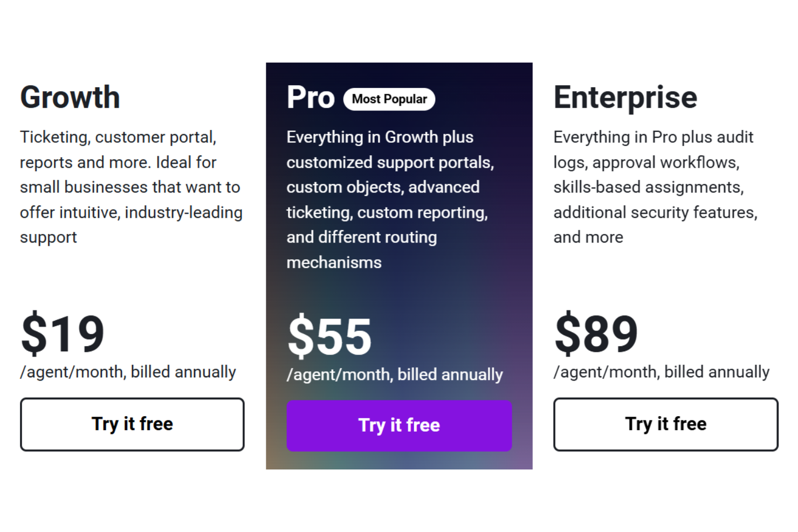This screenshot has width=798, height=532.
Task: Click the Enterprise plan heading
Action: [x=625, y=97]
